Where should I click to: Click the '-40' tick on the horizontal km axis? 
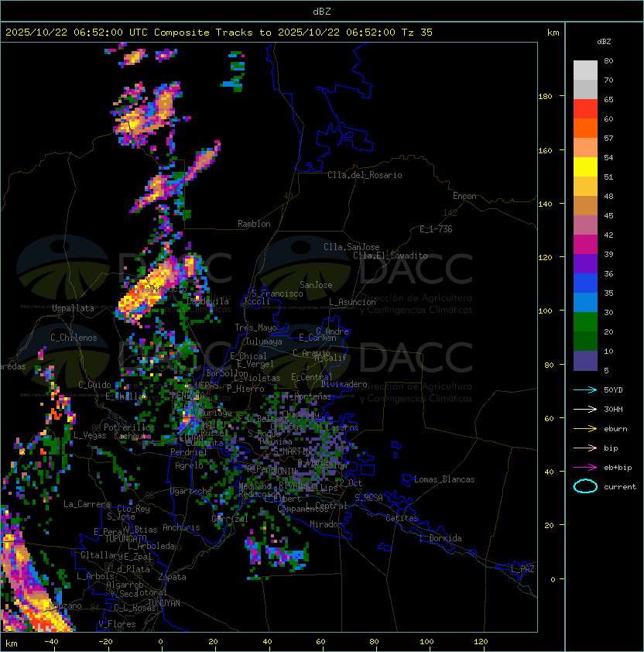click(51, 642)
